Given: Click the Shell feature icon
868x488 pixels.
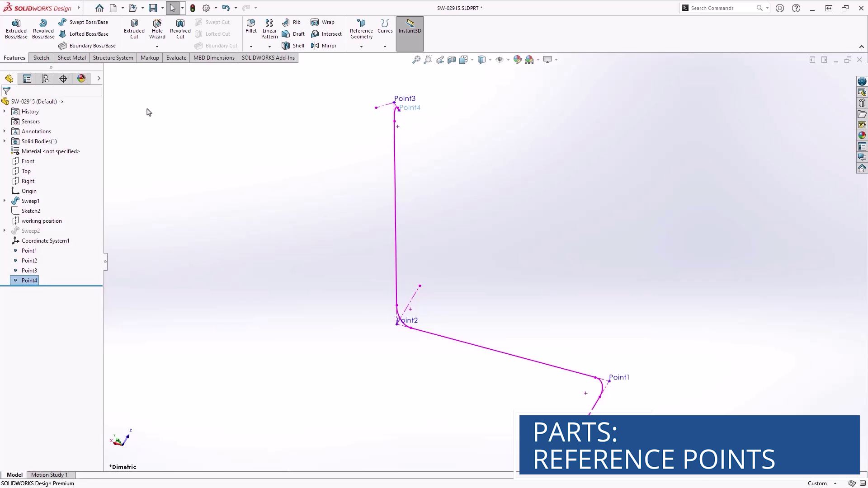Looking at the screenshot, I should pos(286,46).
